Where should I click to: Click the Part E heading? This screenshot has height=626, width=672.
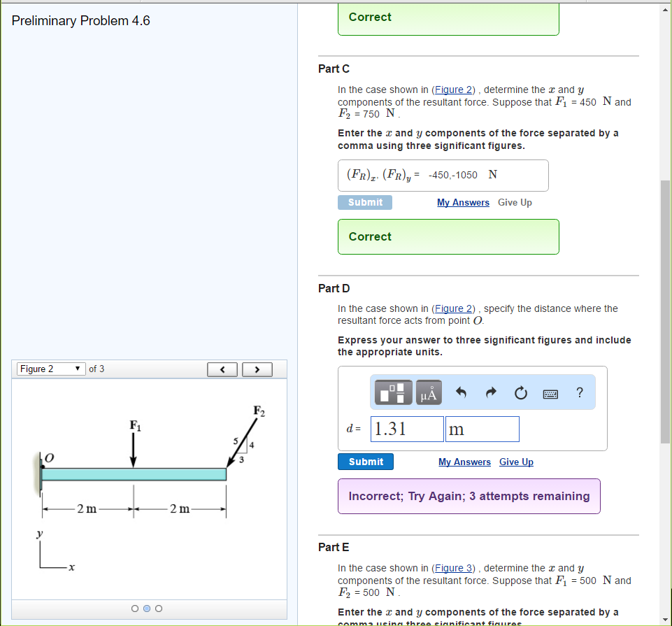tap(334, 547)
